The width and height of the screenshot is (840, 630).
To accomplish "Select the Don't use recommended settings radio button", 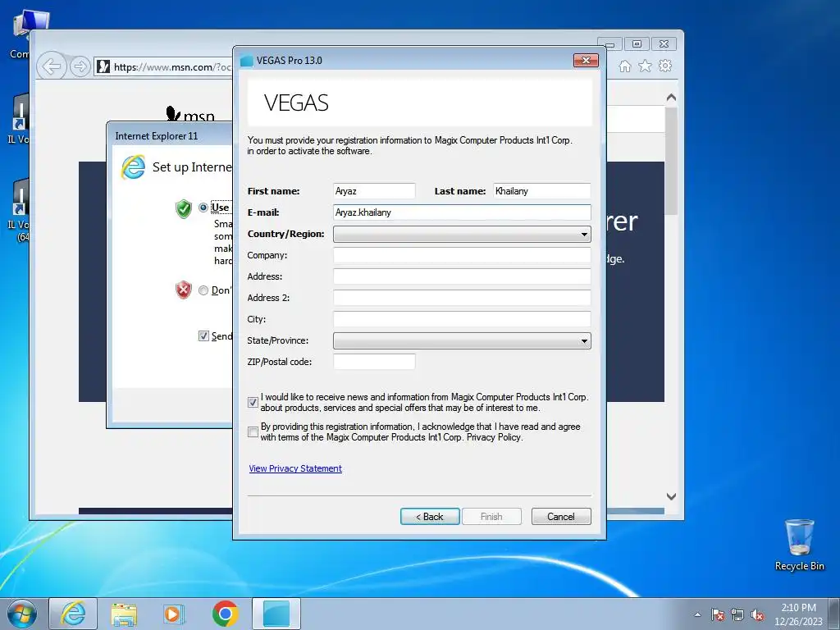I will coord(203,290).
